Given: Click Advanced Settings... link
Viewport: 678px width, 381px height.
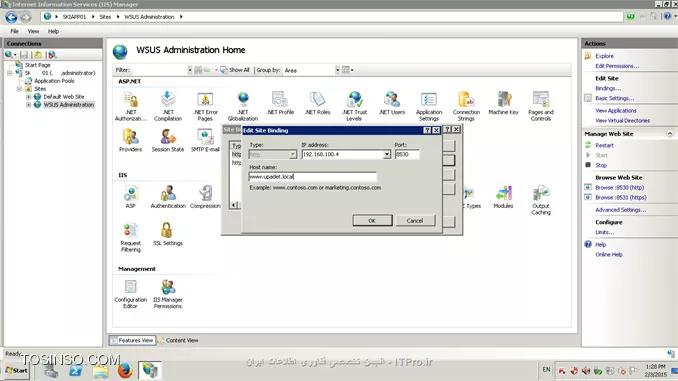Looking at the screenshot, I should pos(620,210).
